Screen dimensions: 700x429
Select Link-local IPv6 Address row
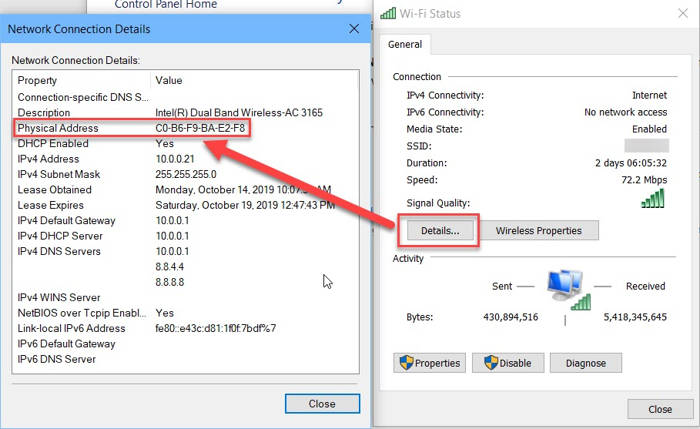point(185,329)
